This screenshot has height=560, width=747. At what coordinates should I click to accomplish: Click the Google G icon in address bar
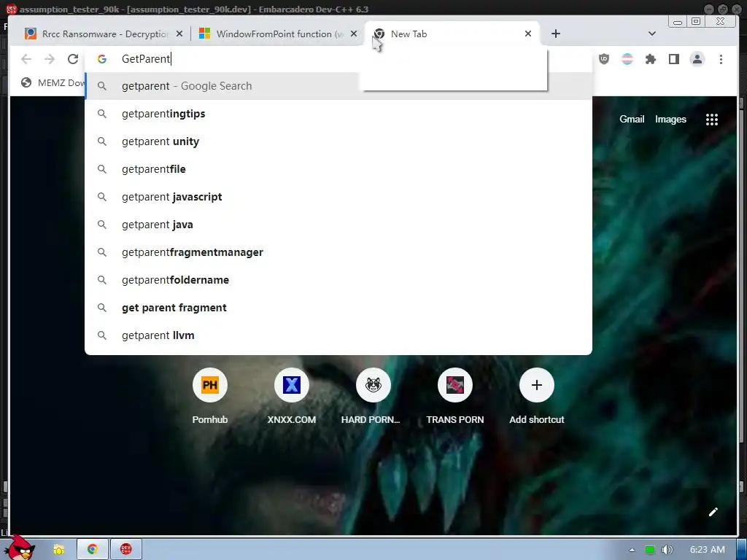[102, 59]
